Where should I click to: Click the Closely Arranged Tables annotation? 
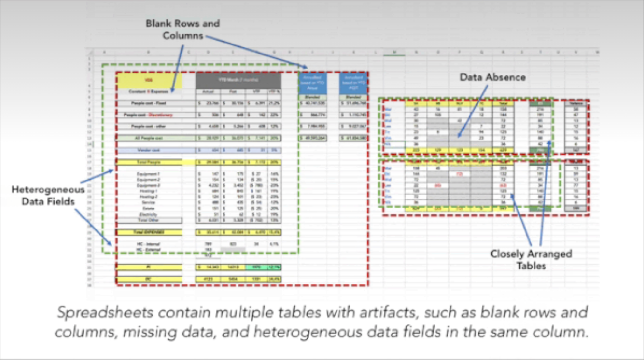531,260
